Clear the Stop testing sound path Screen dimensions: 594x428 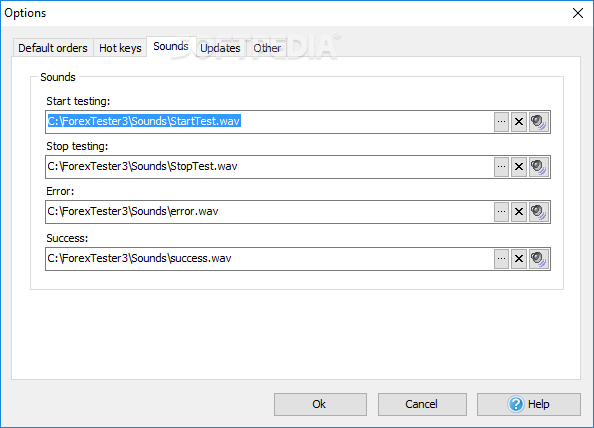(519, 167)
